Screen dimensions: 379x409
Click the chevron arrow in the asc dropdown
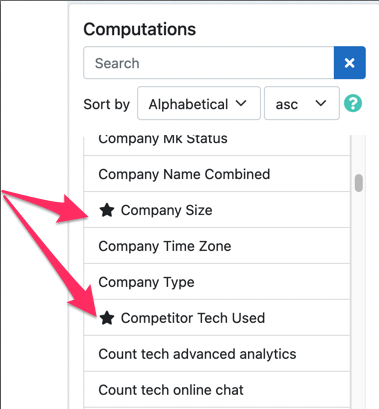321,103
